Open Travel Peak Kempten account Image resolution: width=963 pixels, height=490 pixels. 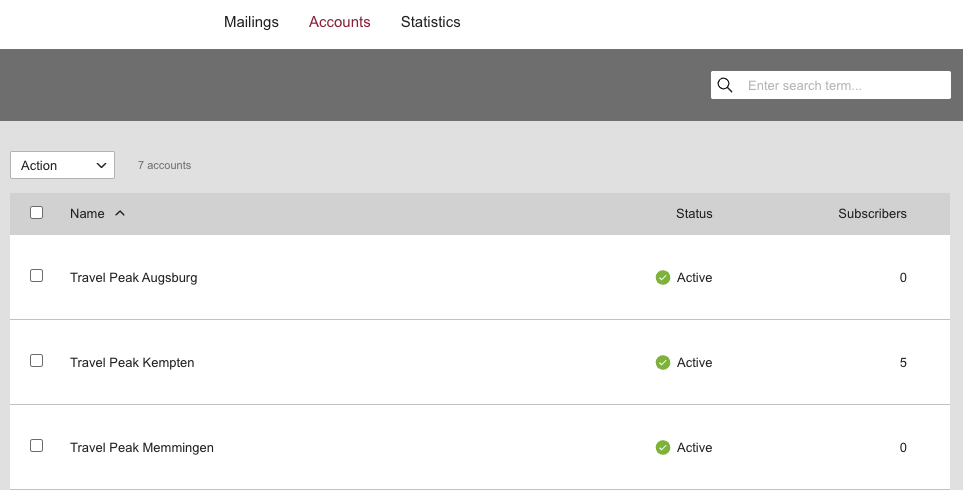pos(132,363)
